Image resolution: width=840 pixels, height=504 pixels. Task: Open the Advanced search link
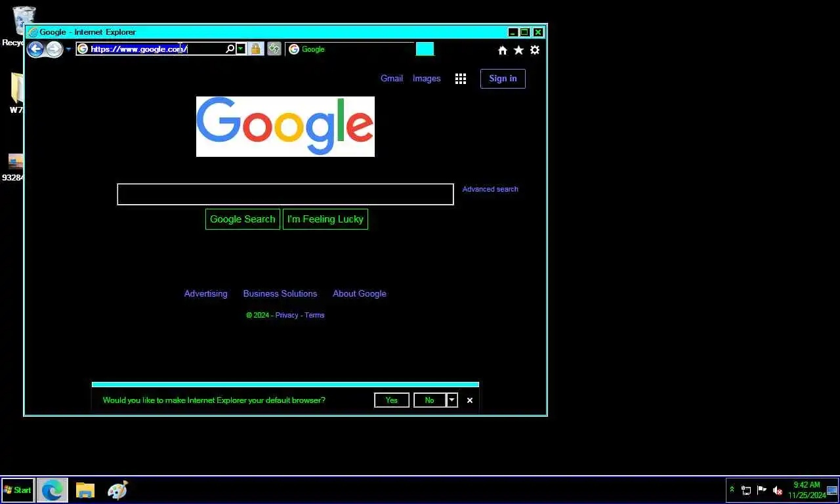pos(490,189)
